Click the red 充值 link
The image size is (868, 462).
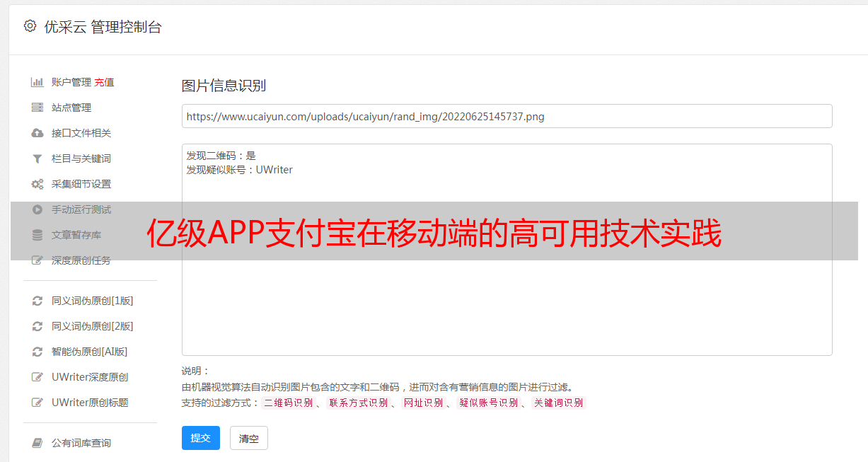tap(104, 82)
